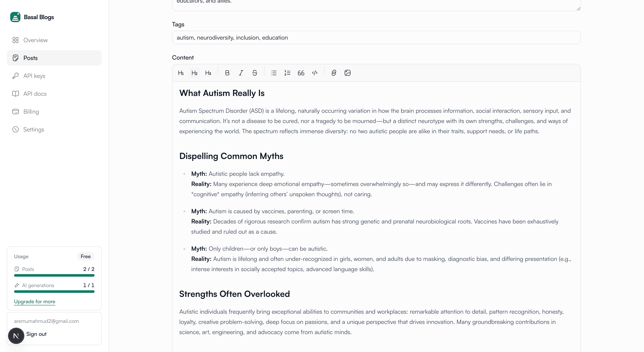The width and height of the screenshot is (644, 352).
Task: Toggle strikethrough formatting
Action: coord(254,73)
